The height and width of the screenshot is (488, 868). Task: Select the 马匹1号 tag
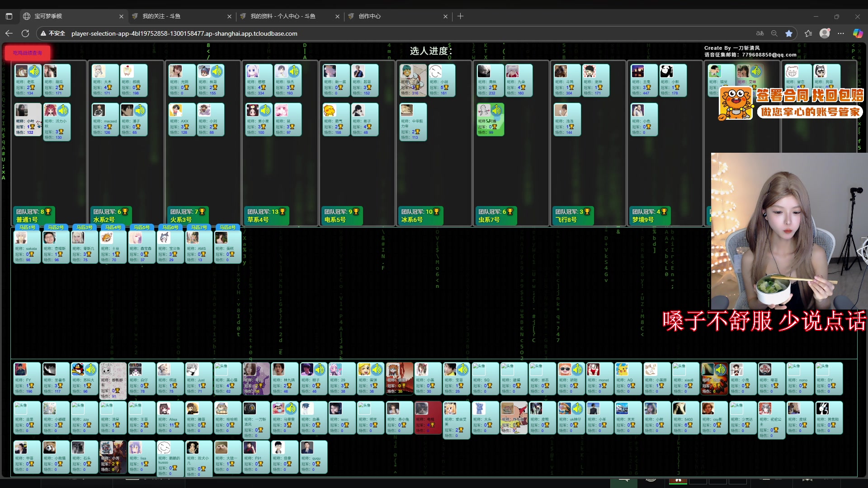(27, 227)
